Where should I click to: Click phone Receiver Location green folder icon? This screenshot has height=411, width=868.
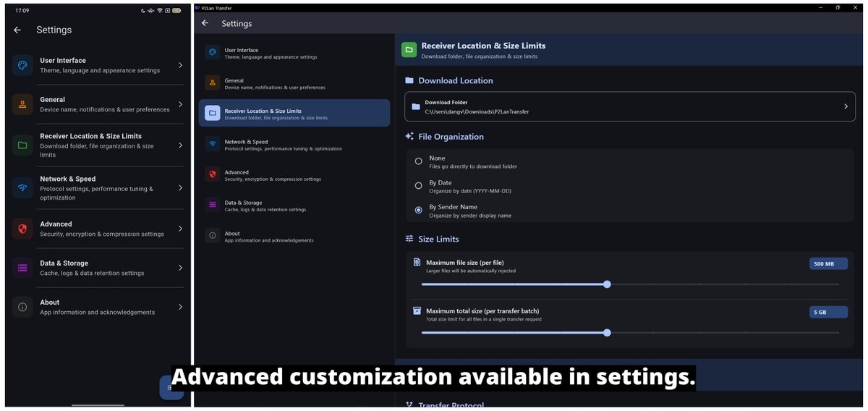(22, 145)
